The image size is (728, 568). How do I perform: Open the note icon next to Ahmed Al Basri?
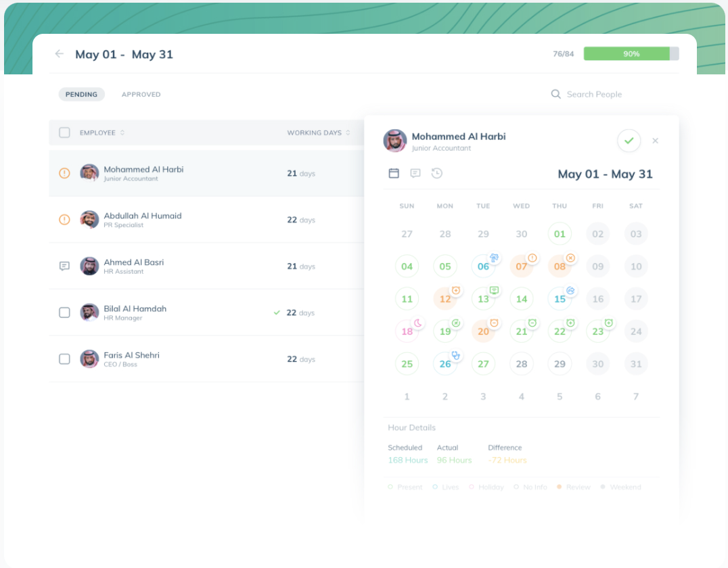pyautogui.click(x=64, y=266)
